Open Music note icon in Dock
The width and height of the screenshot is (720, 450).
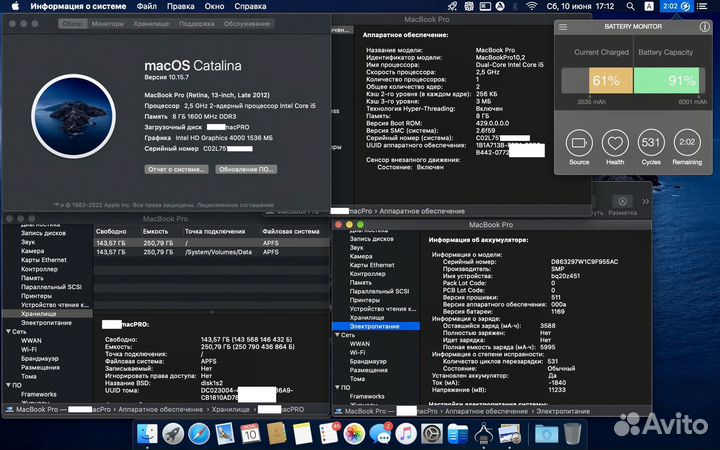point(406,434)
